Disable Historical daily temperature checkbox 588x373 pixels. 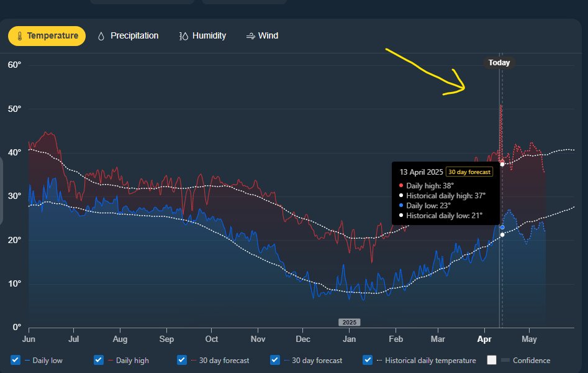368,360
